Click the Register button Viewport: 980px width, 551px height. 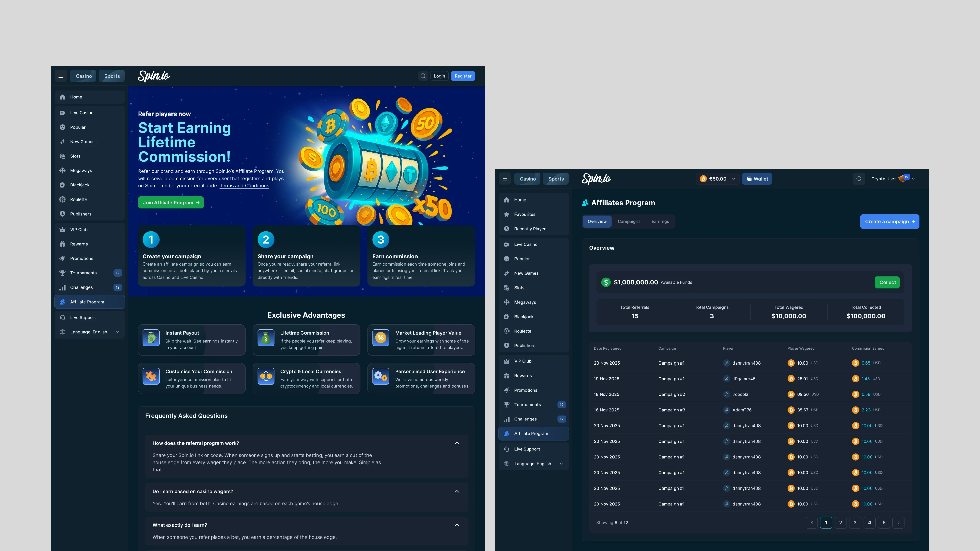pyautogui.click(x=463, y=76)
